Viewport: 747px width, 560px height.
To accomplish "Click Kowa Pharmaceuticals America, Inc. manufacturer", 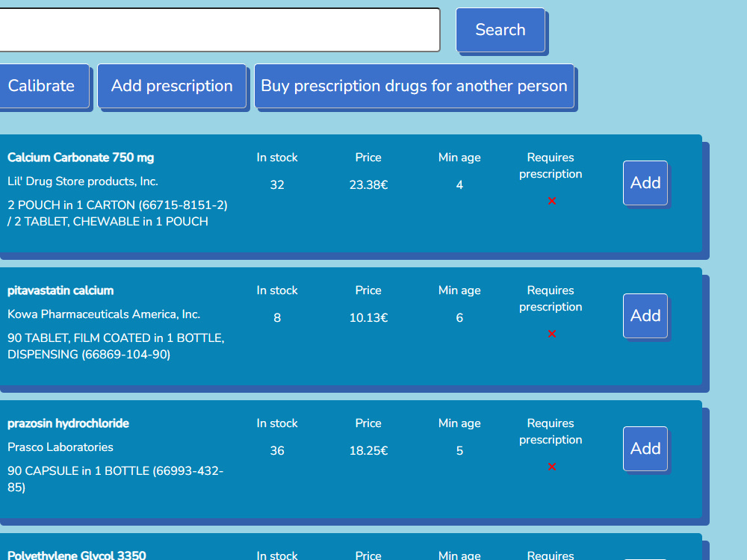I will click(104, 314).
